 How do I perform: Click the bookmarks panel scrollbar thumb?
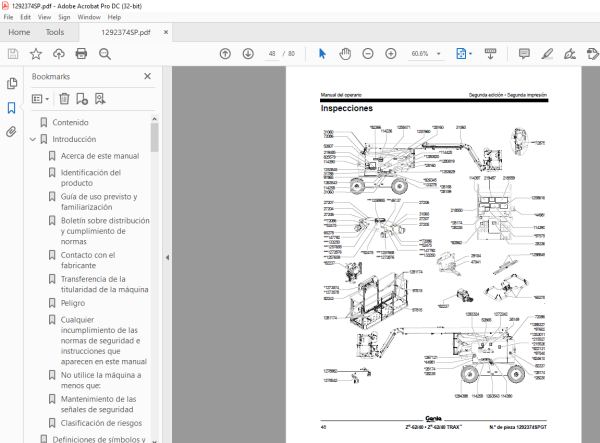click(155, 137)
